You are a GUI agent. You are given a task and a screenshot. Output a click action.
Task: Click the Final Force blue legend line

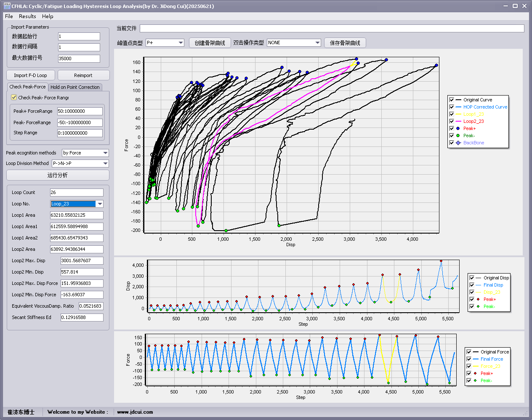pyautogui.click(x=475, y=359)
